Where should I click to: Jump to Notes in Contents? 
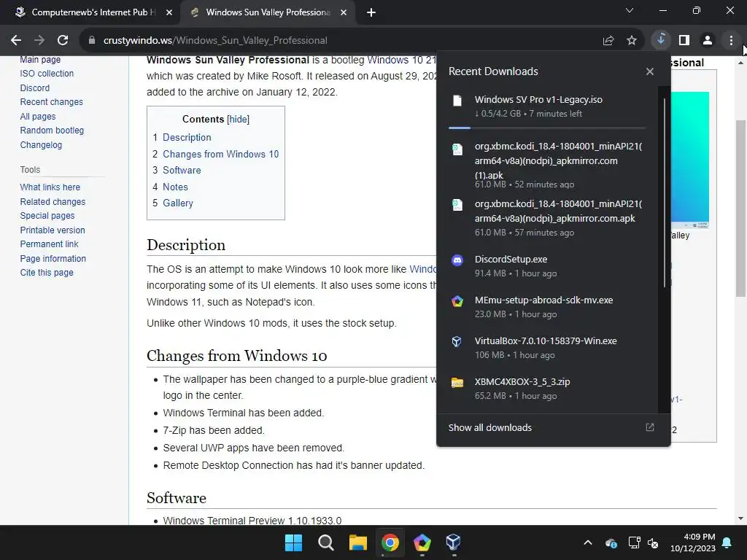[175, 187]
